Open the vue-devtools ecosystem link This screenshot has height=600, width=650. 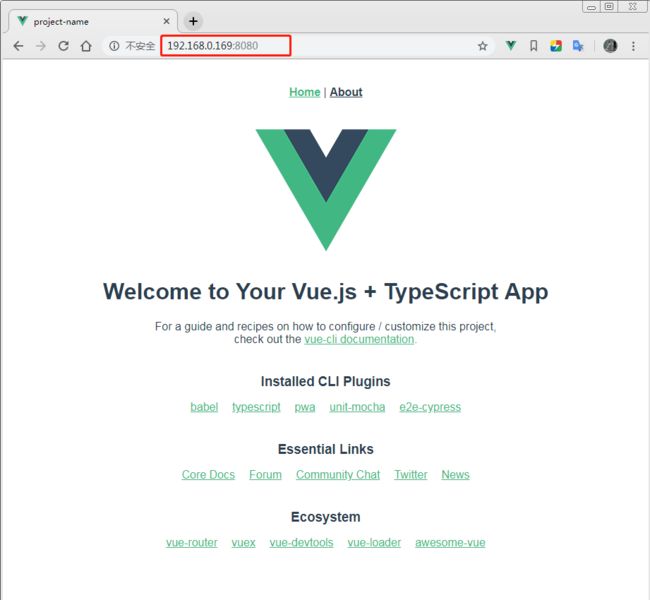pos(301,543)
